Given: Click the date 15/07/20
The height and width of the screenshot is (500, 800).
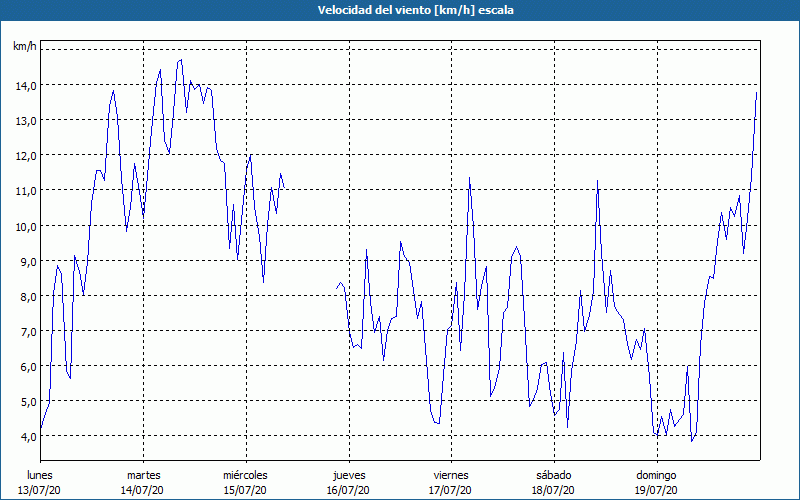Looking at the screenshot, I should click(245, 490).
